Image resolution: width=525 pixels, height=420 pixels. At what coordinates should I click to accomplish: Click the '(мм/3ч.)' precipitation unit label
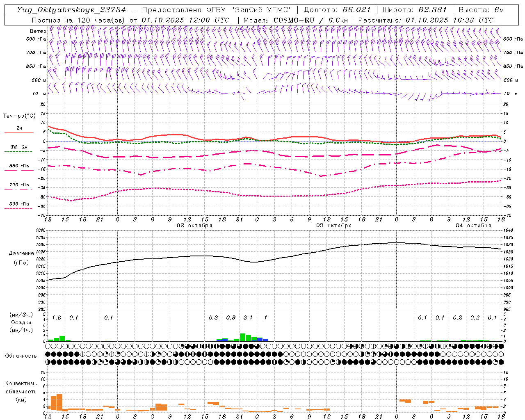(x=21, y=315)
